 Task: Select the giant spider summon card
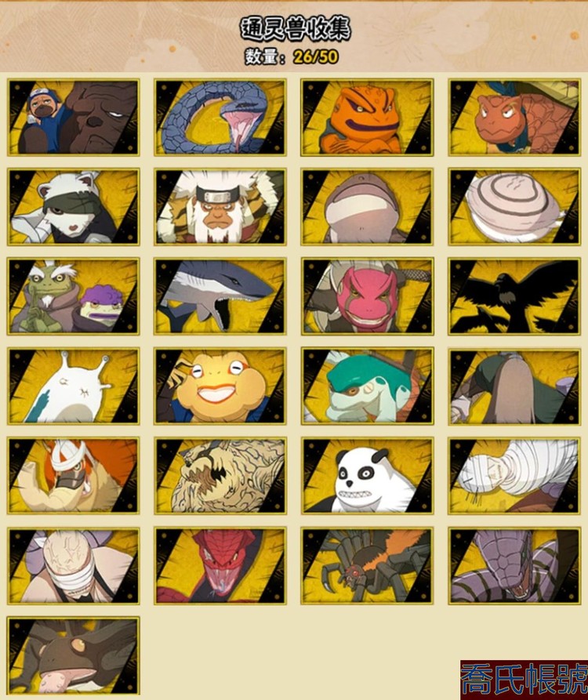tap(367, 566)
